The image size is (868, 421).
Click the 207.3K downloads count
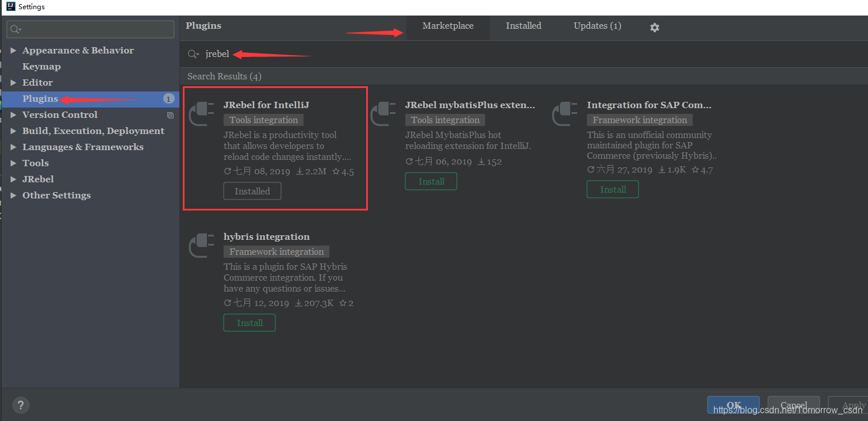(x=314, y=303)
